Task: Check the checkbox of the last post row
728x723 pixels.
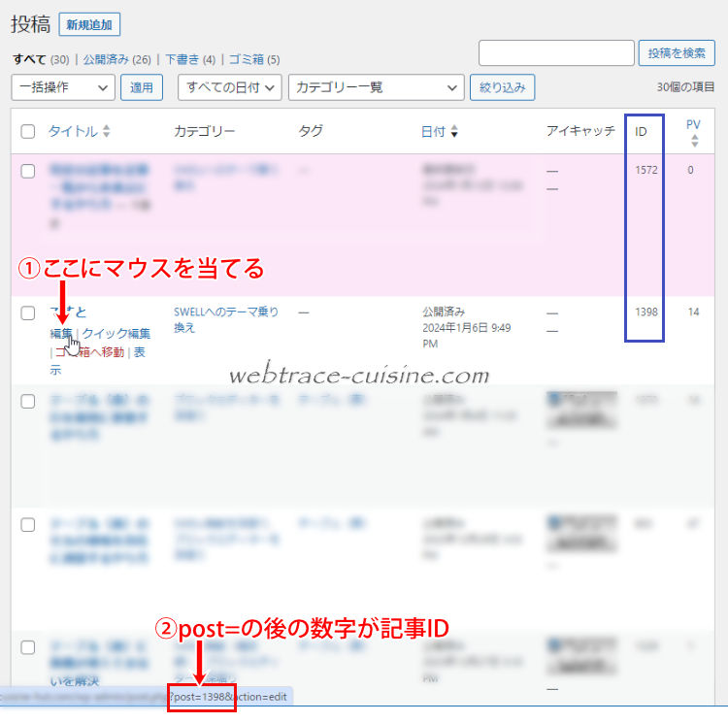Action: tap(28, 647)
